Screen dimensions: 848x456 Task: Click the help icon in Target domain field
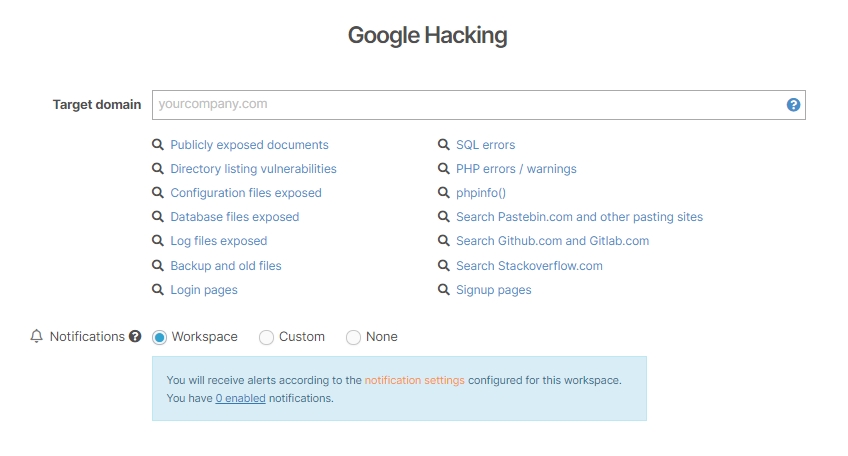coord(793,105)
